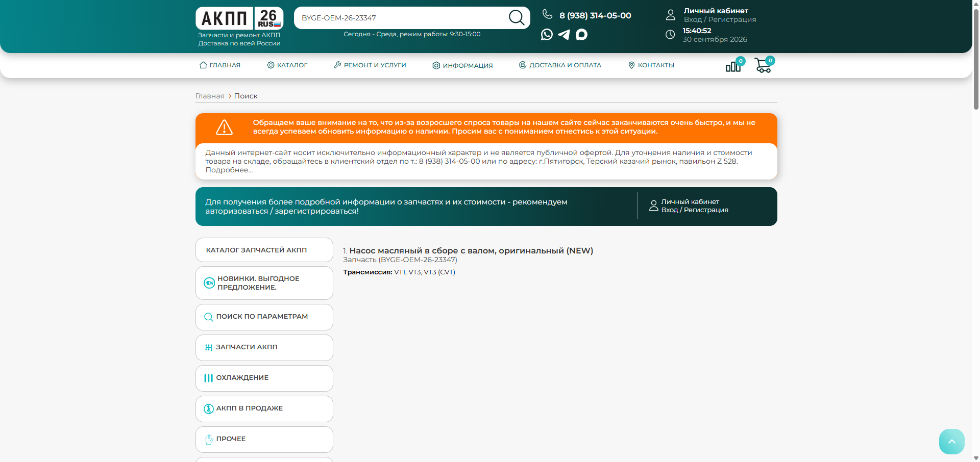The image size is (980, 462).
Task: Open WhatsApp chat icon
Action: point(547,35)
